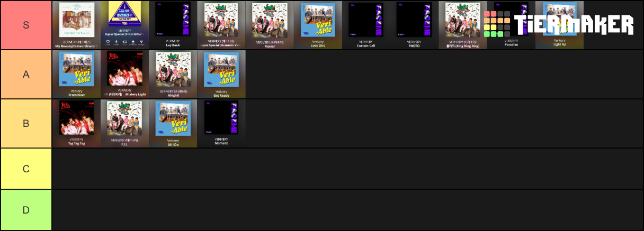Choose the Tag Tag Tag song card
The image size is (644, 231).
[76, 124]
